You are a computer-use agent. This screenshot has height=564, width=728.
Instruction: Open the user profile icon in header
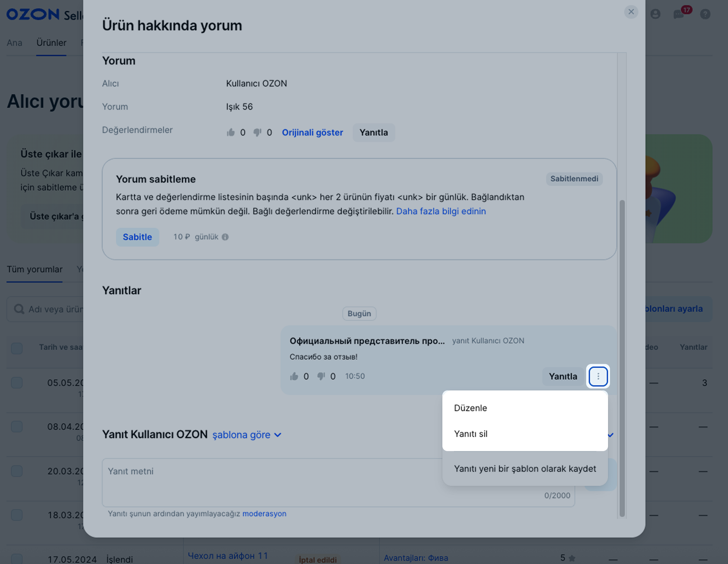click(655, 14)
